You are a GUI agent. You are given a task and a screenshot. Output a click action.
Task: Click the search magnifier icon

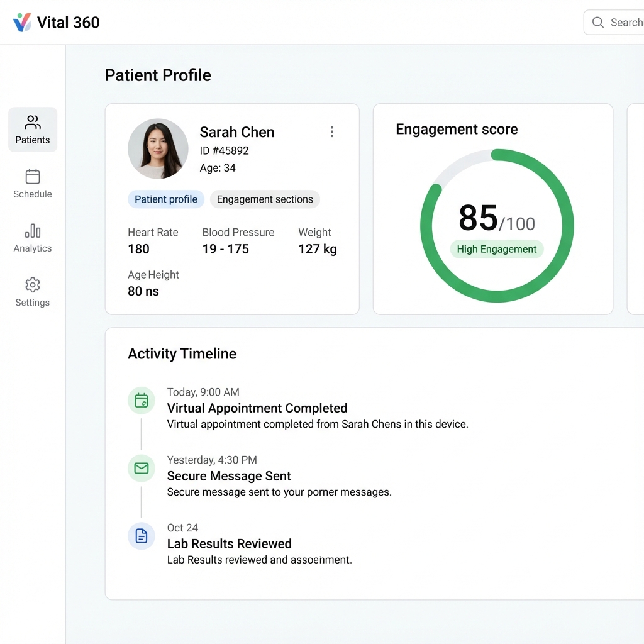597,22
